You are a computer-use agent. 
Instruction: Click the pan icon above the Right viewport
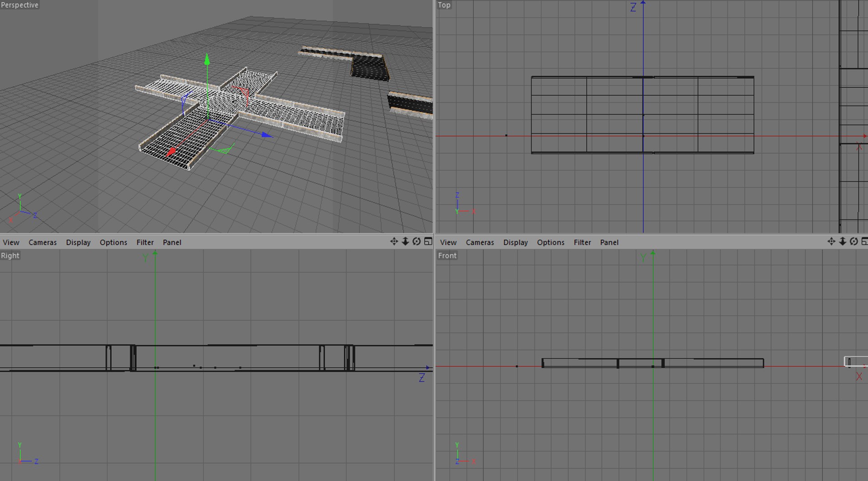point(394,242)
